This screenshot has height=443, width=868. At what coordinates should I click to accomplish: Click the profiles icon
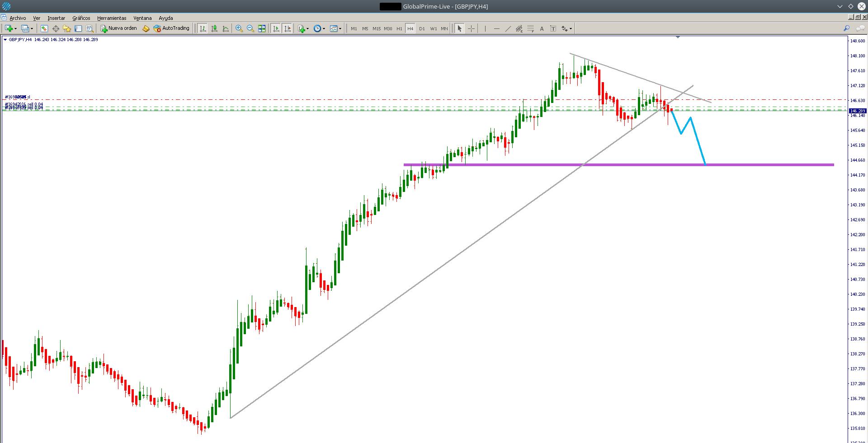pos(25,28)
